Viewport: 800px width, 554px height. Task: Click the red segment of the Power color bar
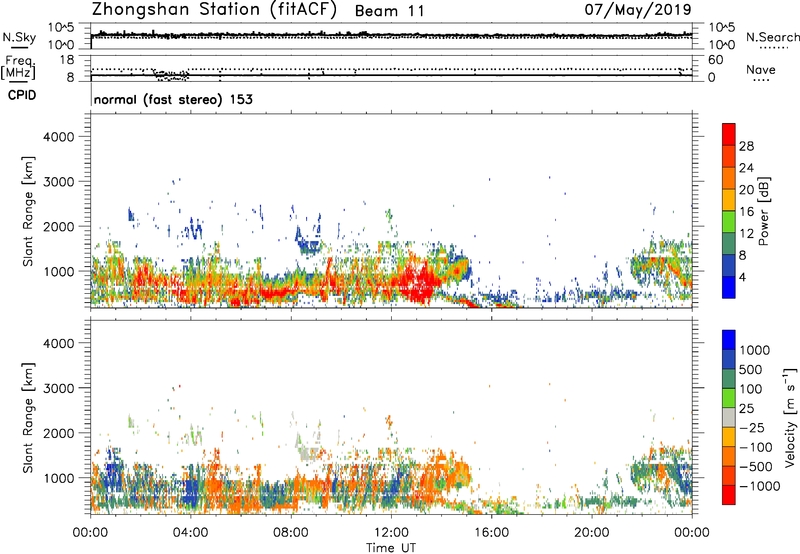pyautogui.click(x=729, y=132)
